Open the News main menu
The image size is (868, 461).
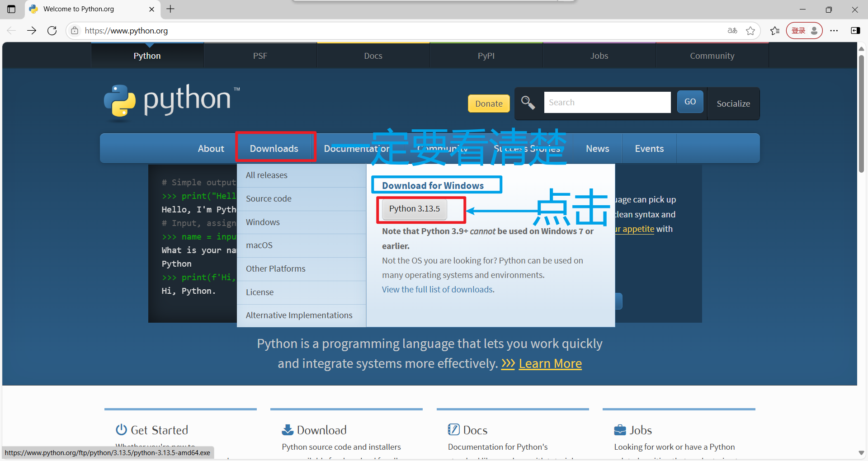pyautogui.click(x=598, y=148)
